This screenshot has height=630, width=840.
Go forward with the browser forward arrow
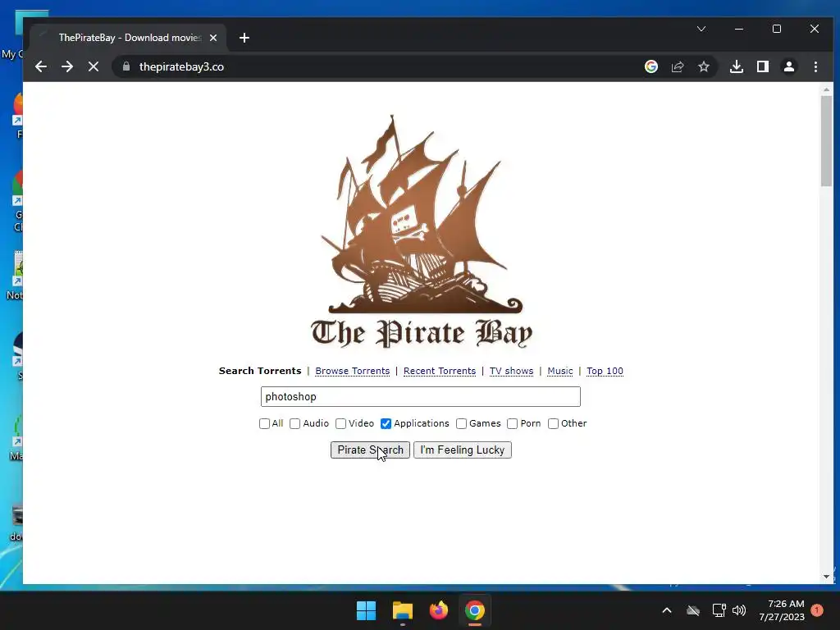67,66
